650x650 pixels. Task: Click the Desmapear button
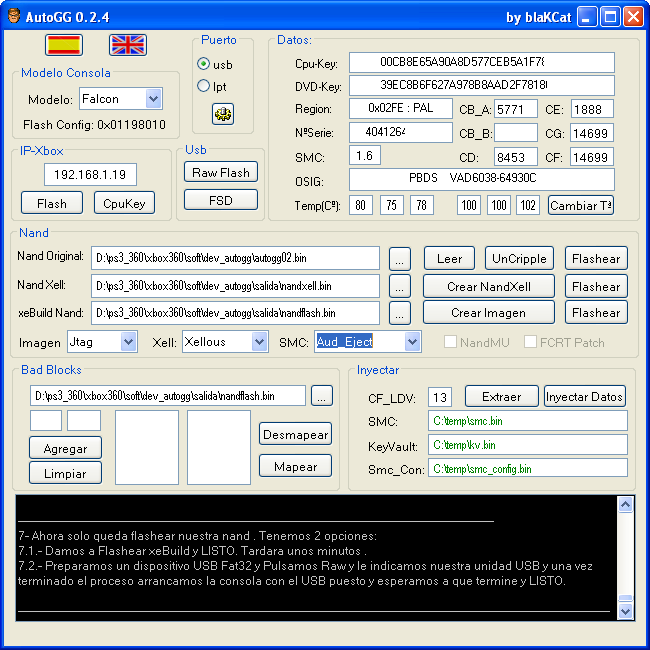tap(296, 434)
